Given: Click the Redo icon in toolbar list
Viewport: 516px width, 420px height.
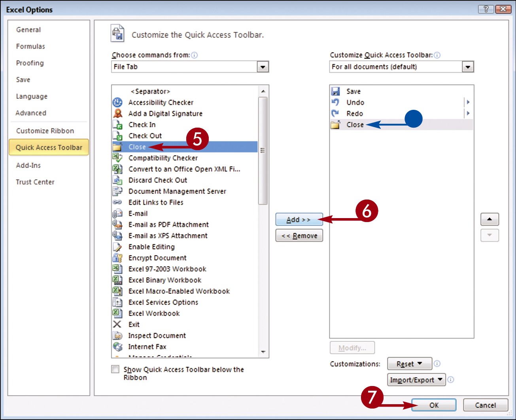Looking at the screenshot, I should tap(335, 113).
